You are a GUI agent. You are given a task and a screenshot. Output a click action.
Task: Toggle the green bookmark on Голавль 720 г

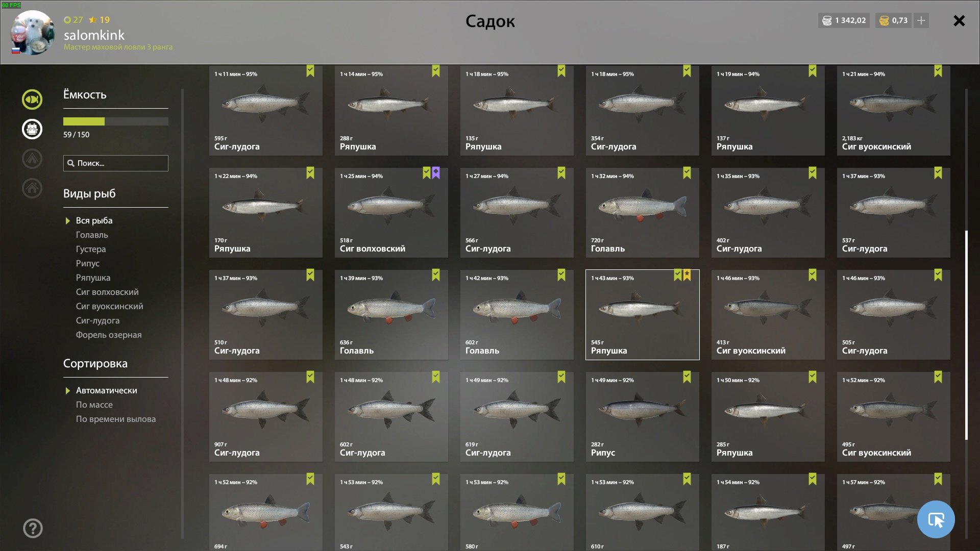click(687, 173)
